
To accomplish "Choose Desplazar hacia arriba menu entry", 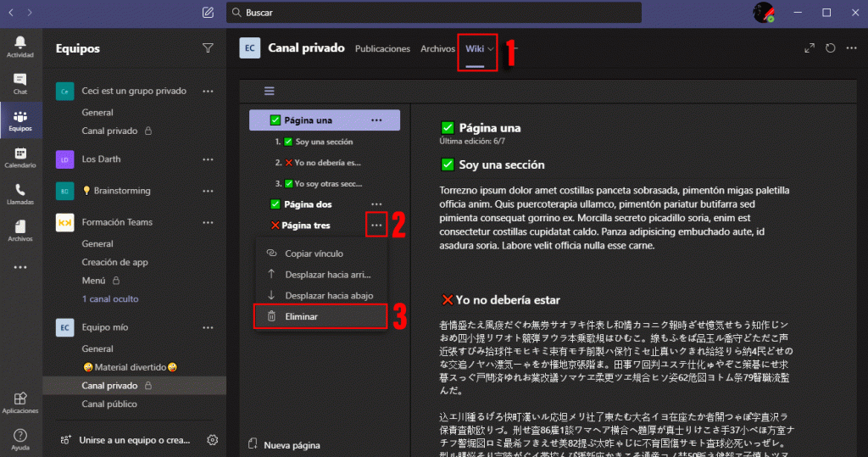I will (321, 274).
